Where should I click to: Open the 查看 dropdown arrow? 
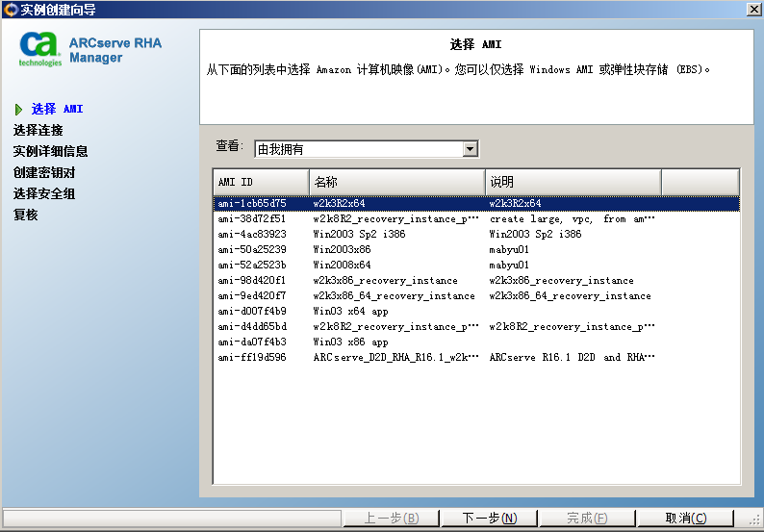[470, 149]
